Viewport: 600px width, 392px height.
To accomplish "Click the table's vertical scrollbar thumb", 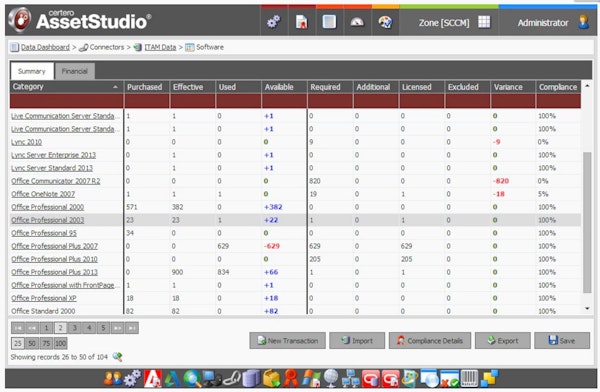I will 587,222.
